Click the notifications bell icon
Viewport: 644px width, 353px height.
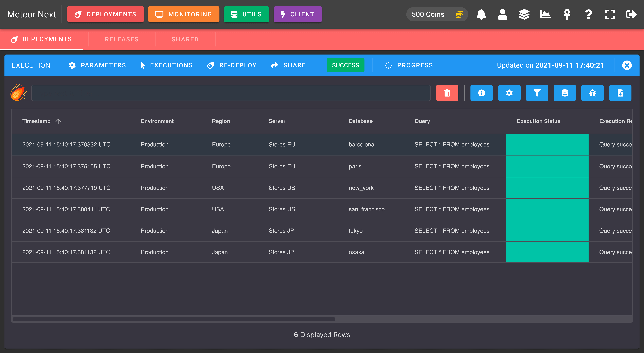point(481,14)
